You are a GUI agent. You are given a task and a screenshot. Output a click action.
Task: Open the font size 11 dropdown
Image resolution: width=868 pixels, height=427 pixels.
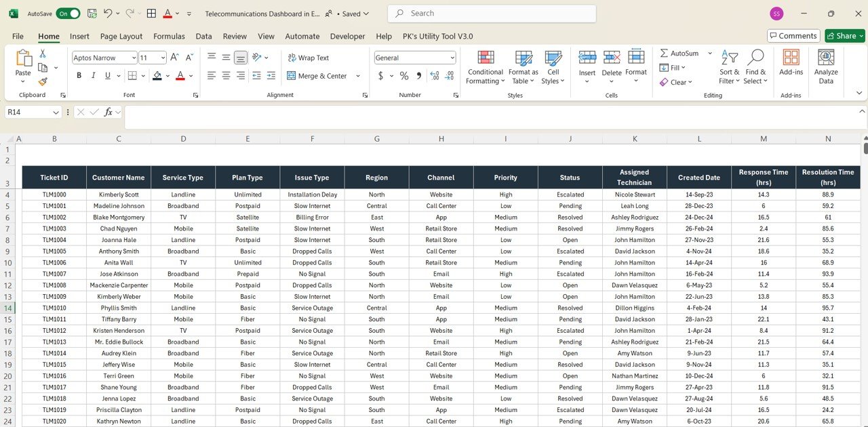click(x=161, y=58)
